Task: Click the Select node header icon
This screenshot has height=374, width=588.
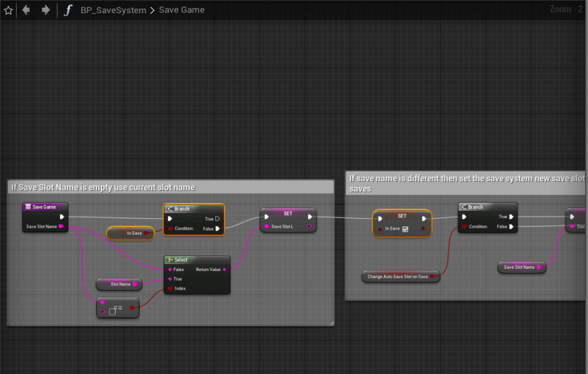Action: (170, 259)
